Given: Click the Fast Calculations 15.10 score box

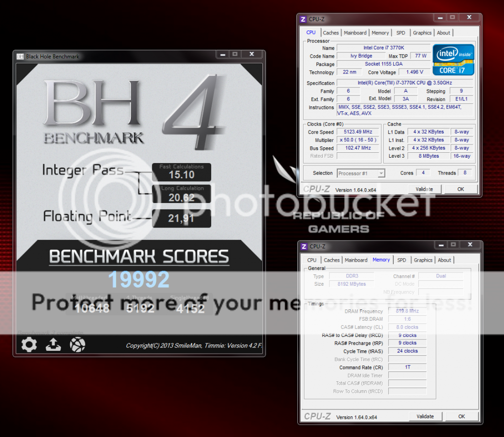Looking at the screenshot, I should [181, 172].
